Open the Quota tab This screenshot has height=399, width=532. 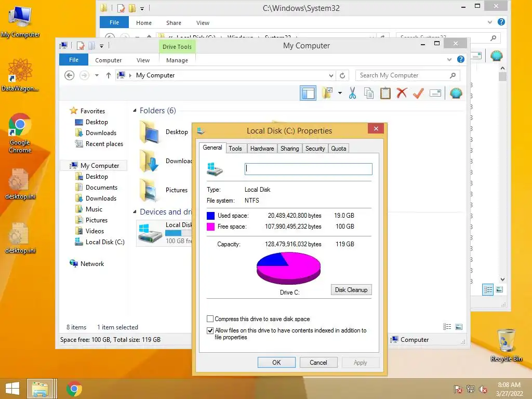coord(339,149)
